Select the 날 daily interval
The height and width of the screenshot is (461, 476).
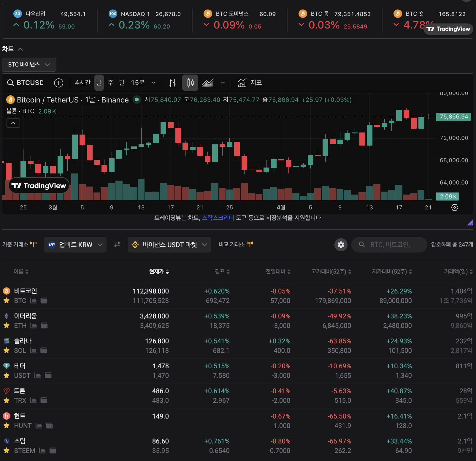[99, 83]
